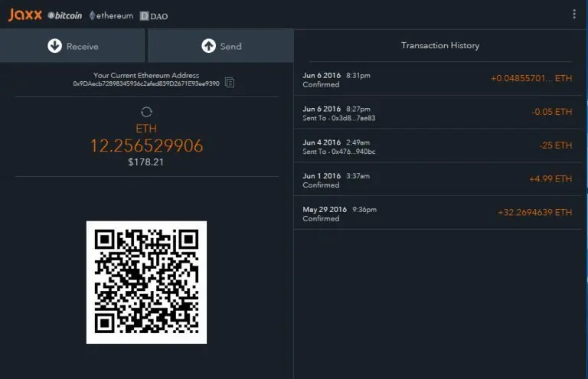Click Sent To - 0x3d8...7ae83
Viewport: 588px width, 379px height.
coord(339,118)
